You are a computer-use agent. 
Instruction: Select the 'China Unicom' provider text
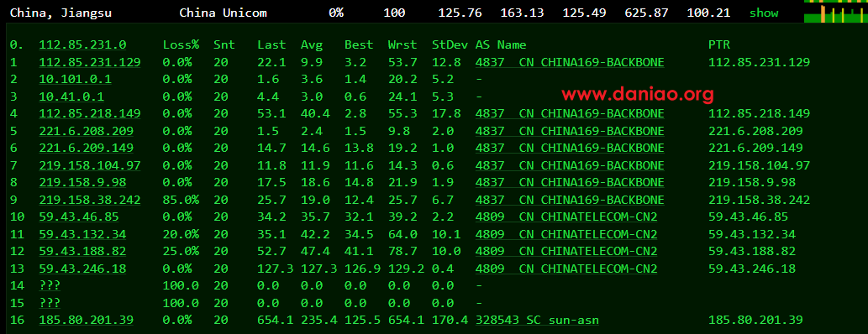pyautogui.click(x=223, y=13)
